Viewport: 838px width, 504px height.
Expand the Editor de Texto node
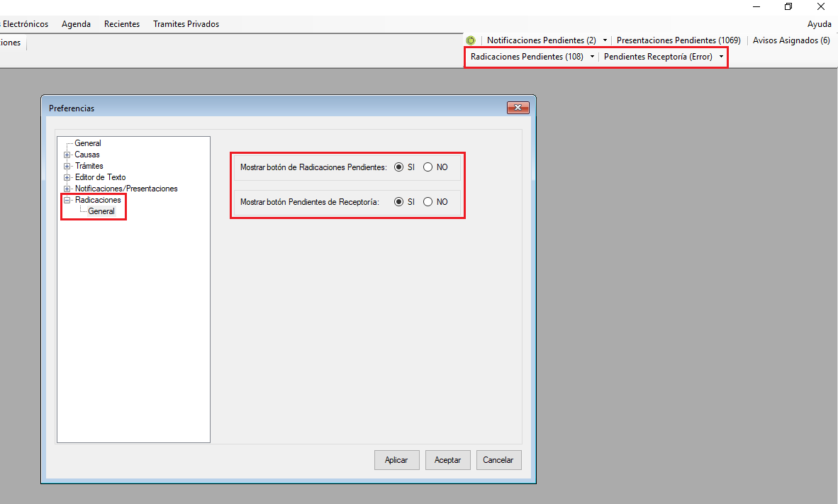pos(67,177)
